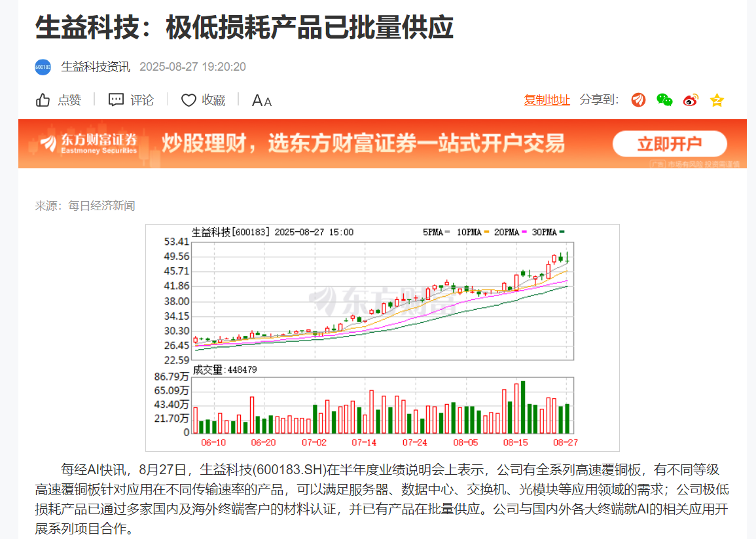756x539 pixels.
Task: Change font size with AA icon
Action: (x=262, y=100)
